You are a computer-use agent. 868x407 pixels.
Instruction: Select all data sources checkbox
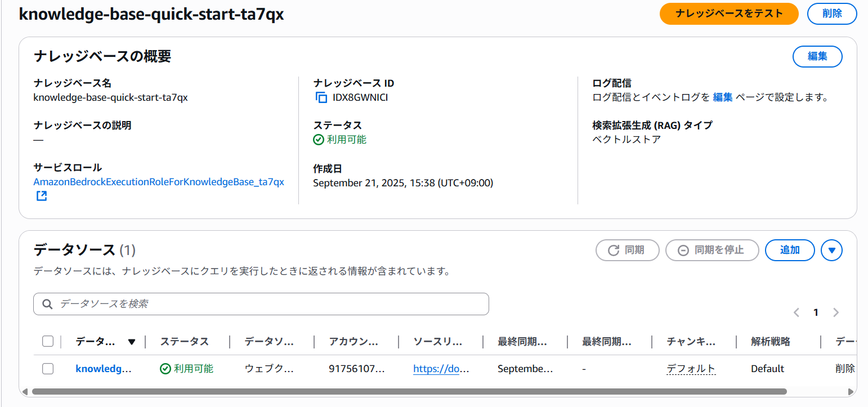[x=48, y=341]
